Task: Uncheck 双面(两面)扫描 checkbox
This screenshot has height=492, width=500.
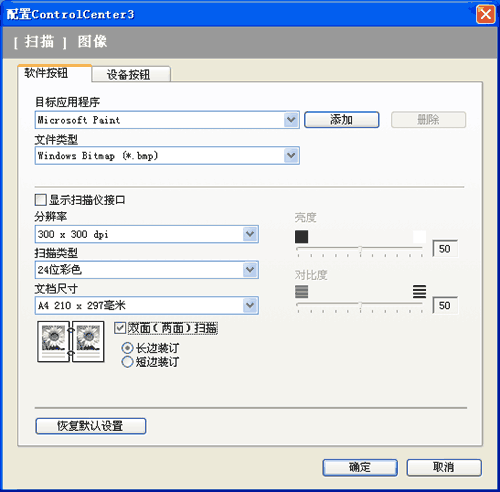Action: click(120, 328)
